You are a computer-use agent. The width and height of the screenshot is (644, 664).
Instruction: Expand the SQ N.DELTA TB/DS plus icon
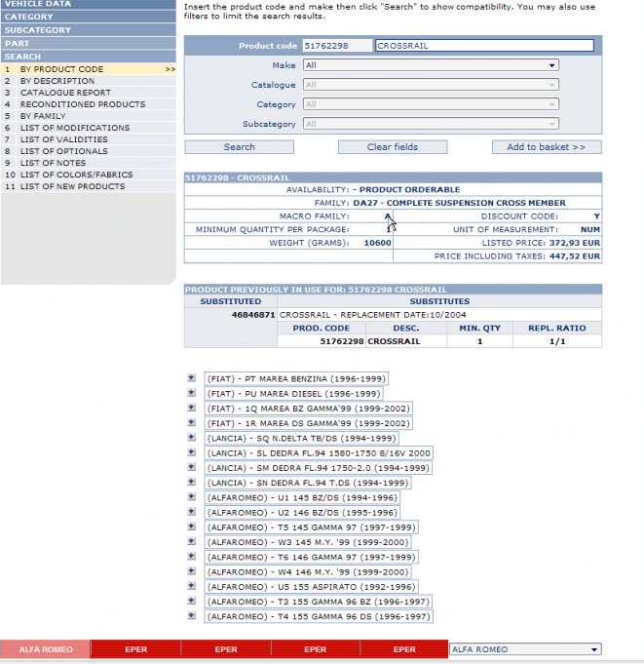pyautogui.click(x=192, y=438)
